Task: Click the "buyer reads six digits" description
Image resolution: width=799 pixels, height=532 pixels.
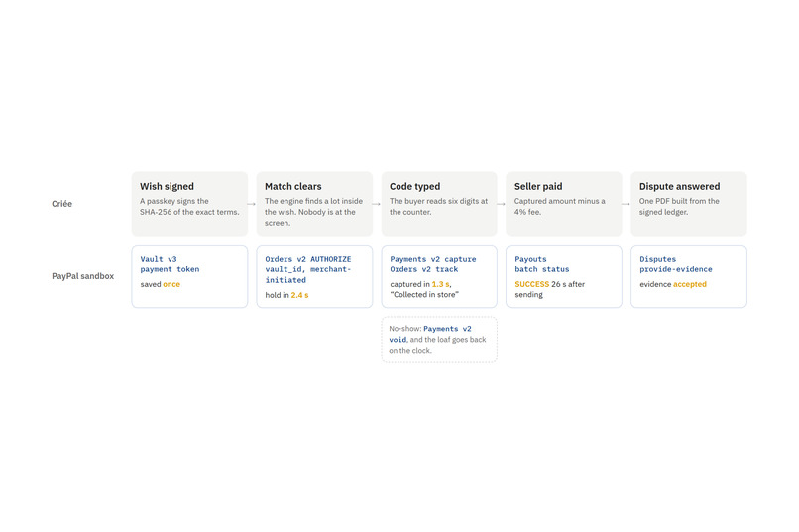Action: 438,207
